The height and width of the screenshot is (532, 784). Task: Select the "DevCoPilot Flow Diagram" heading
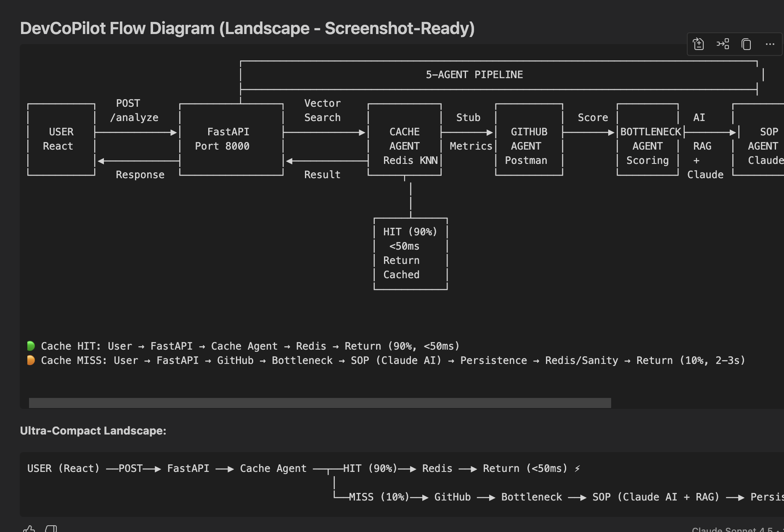pyautogui.click(x=247, y=28)
